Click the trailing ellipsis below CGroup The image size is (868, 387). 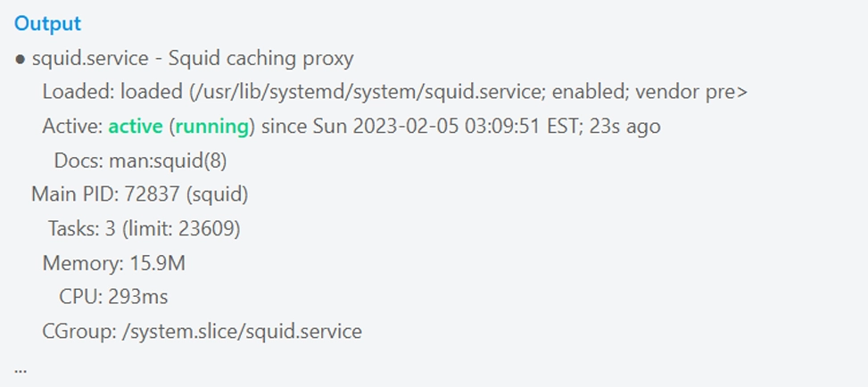[x=21, y=367]
